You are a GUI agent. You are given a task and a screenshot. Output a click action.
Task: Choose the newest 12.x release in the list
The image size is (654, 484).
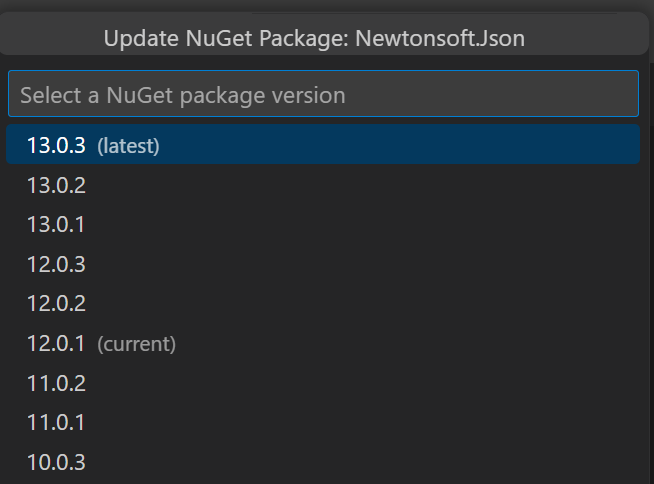click(x=56, y=264)
